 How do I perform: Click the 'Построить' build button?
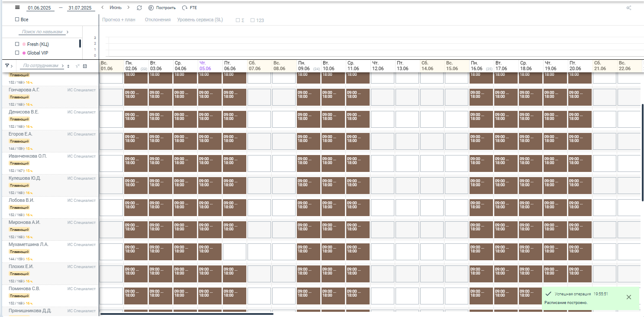click(x=162, y=8)
